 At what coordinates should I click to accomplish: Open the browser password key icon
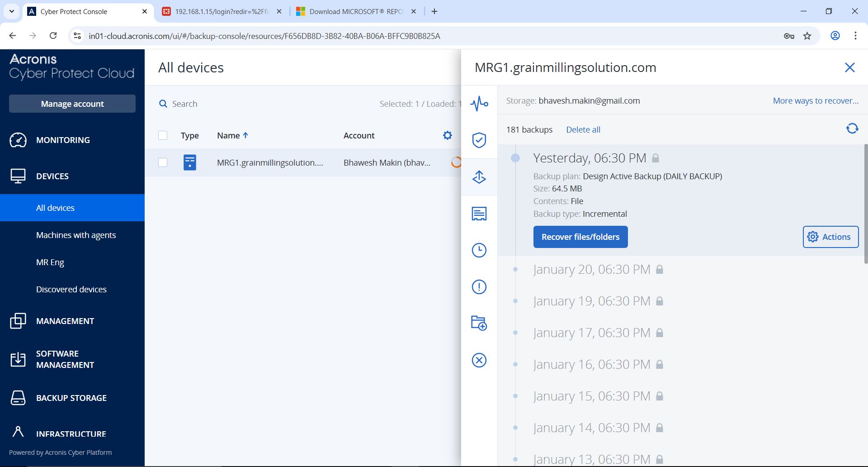click(x=789, y=36)
